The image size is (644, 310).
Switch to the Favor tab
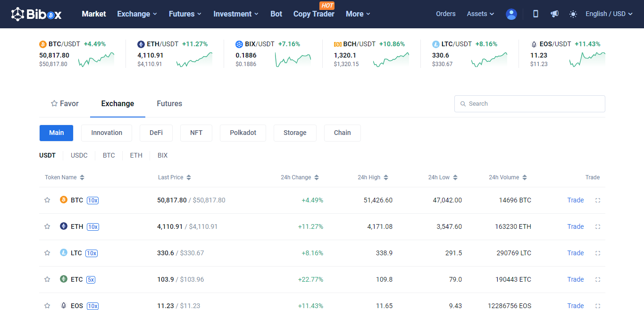[65, 104]
